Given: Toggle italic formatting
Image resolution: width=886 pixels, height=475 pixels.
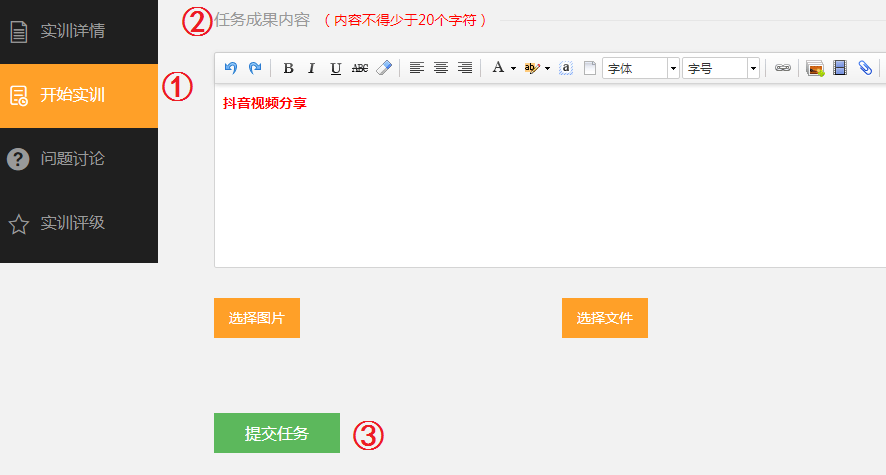Looking at the screenshot, I should (311, 68).
